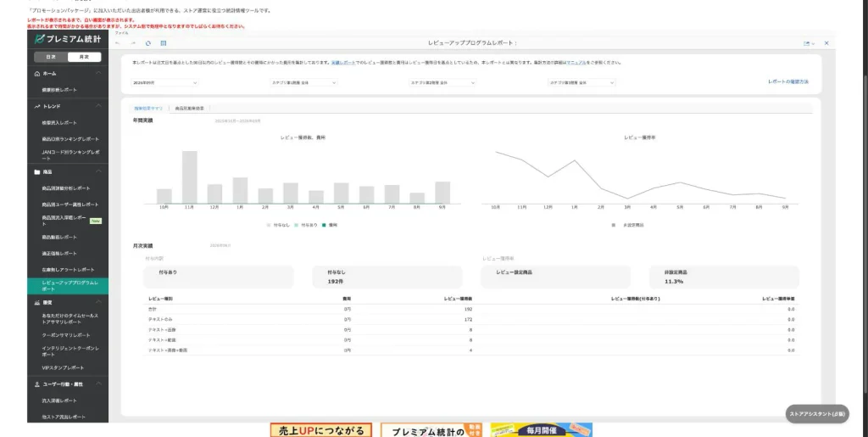Switch to 月次 (monthly) toggle
This screenshot has height=437, width=868.
(84, 57)
